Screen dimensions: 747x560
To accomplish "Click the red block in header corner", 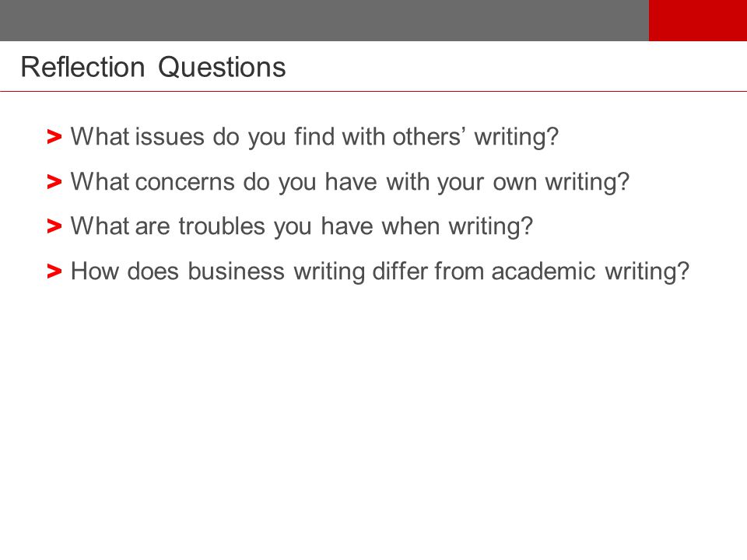I will coord(698,20).
